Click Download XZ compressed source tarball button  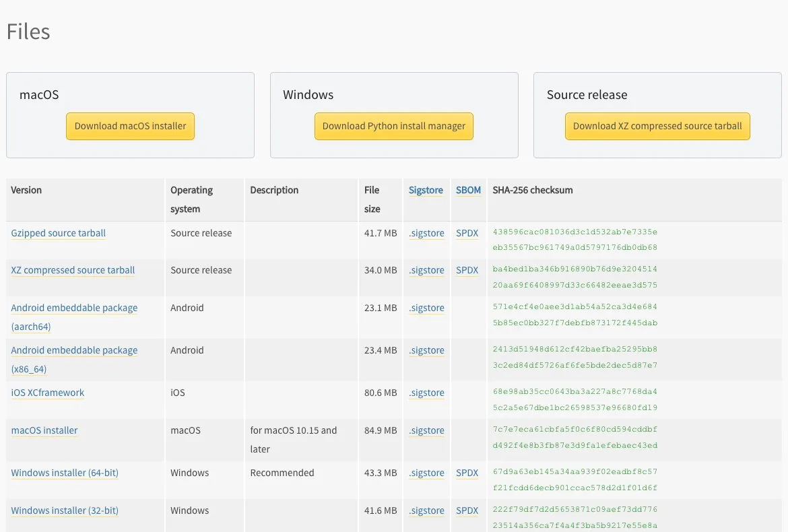657,126
